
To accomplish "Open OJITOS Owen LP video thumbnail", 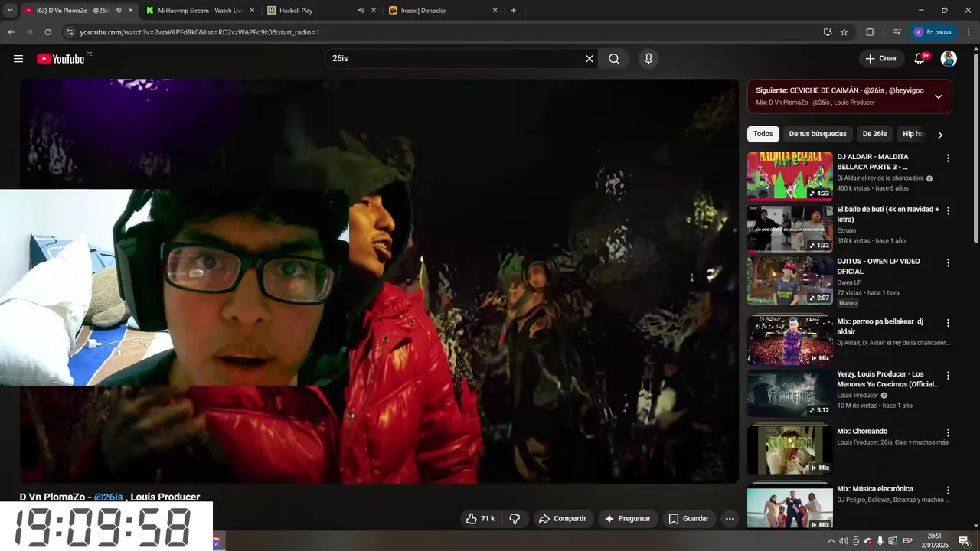I will (x=789, y=280).
